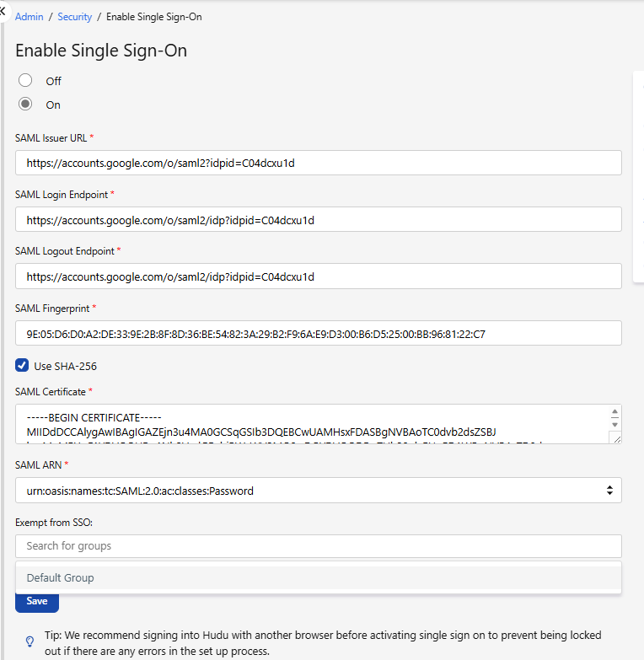
Task: Click the SAML Fingerprint input field
Action: coord(319,333)
